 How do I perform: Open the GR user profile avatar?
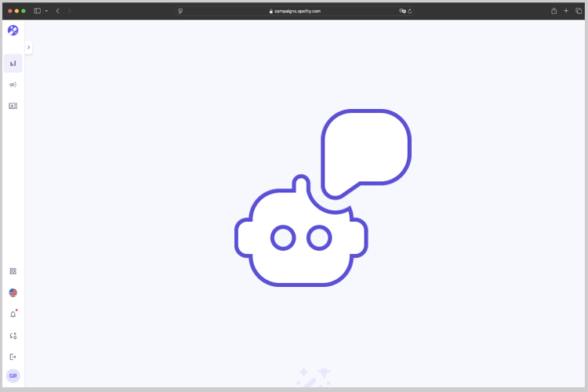click(13, 376)
